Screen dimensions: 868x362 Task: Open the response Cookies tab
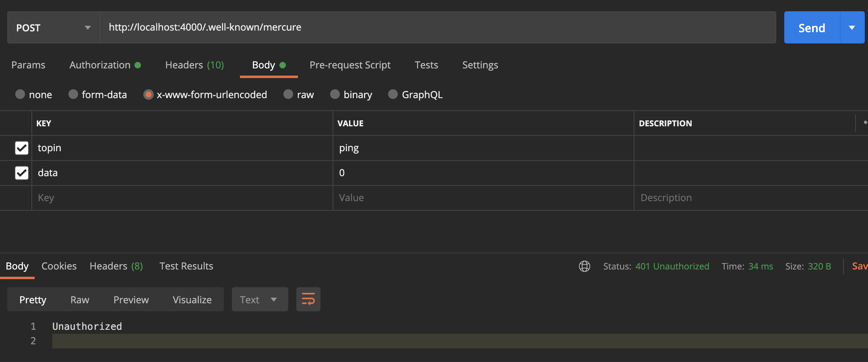[59, 266]
